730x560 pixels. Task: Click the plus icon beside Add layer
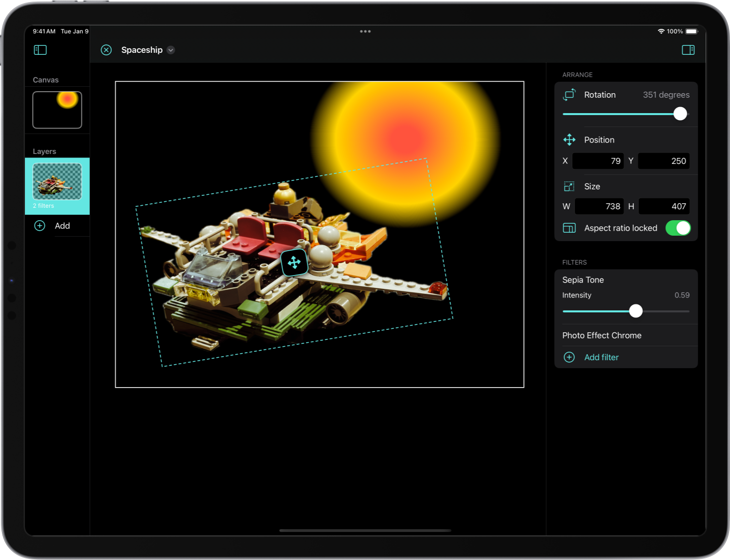(40, 226)
